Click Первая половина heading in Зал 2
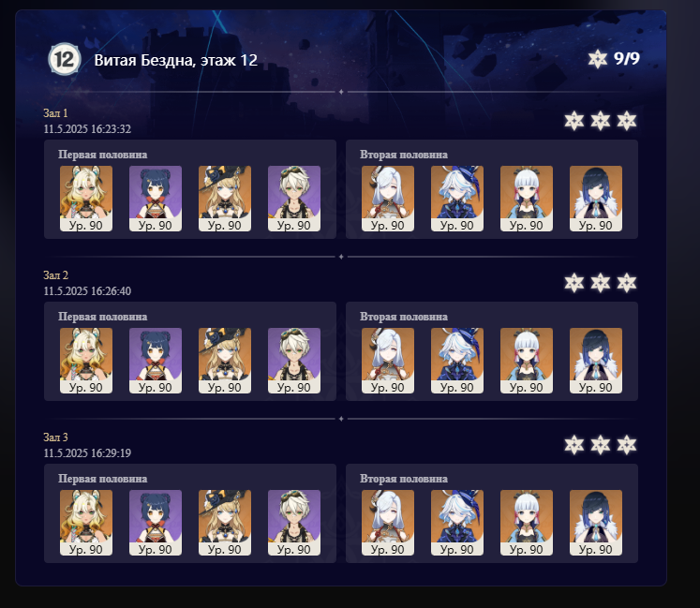This screenshot has height=608, width=700. pos(103,317)
